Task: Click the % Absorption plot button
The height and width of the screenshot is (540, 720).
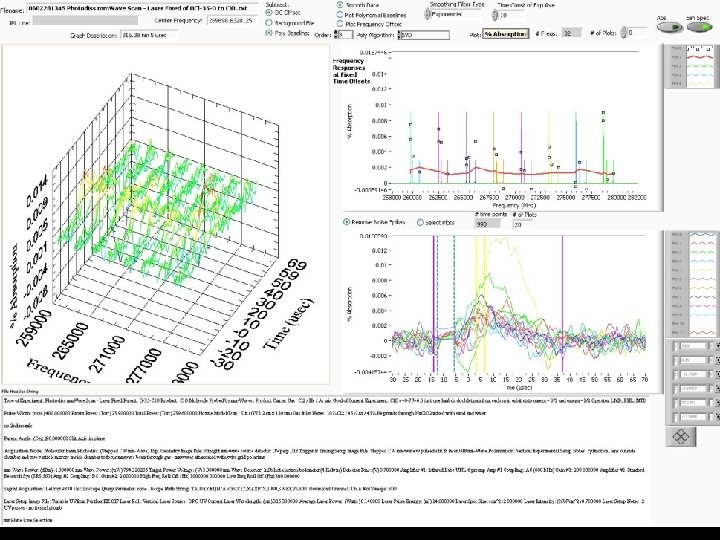Action: click(x=505, y=34)
